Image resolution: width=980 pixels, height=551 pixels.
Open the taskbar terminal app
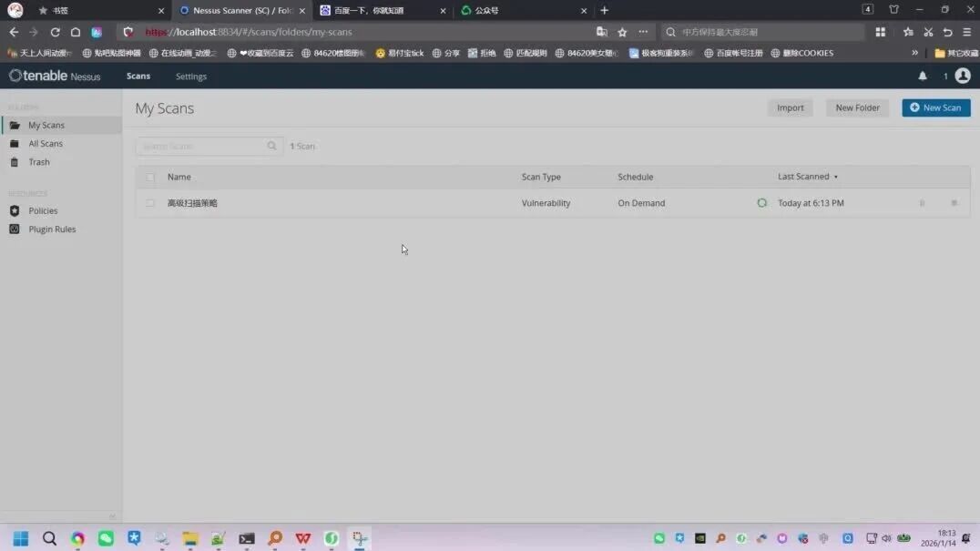(246, 538)
